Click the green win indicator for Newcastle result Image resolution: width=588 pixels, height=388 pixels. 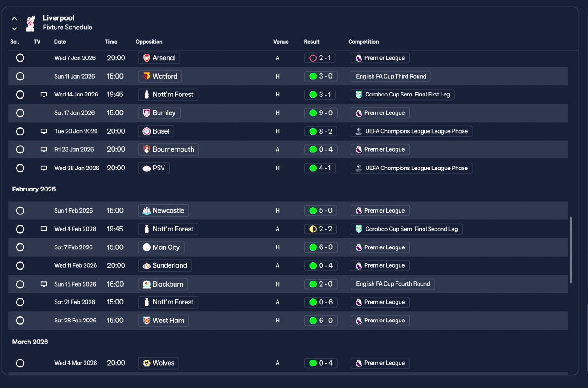click(x=313, y=211)
